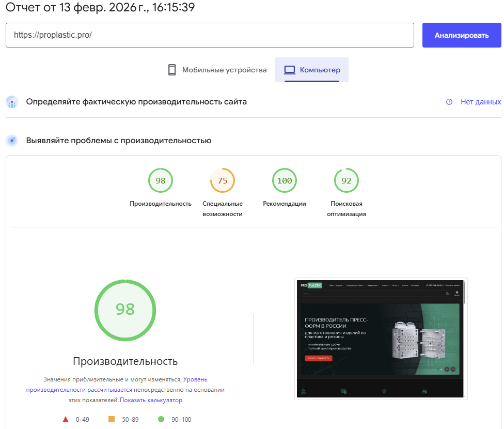
Task: Click the right carousel arrow in the site preview
Action: pyautogui.click(x=453, y=370)
